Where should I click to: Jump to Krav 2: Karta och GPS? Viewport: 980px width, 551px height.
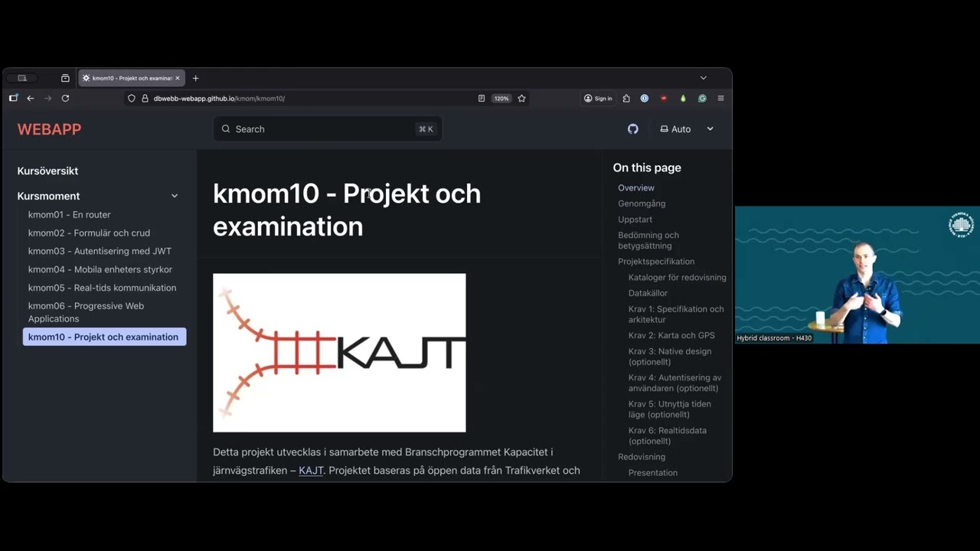click(671, 335)
